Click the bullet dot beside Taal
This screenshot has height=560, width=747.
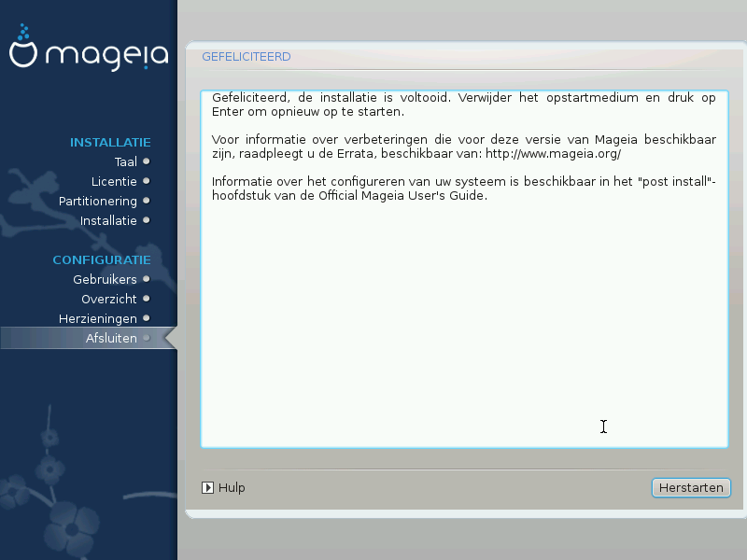click(x=146, y=161)
